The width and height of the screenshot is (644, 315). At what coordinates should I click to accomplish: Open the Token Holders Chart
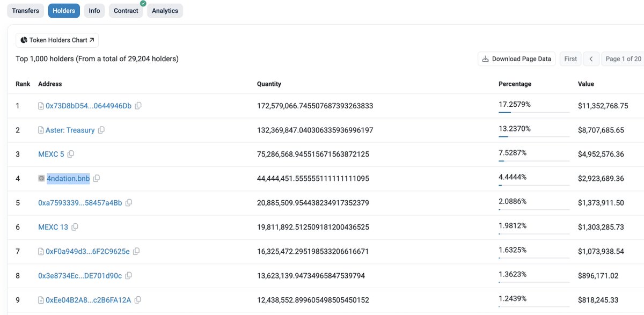pos(56,40)
